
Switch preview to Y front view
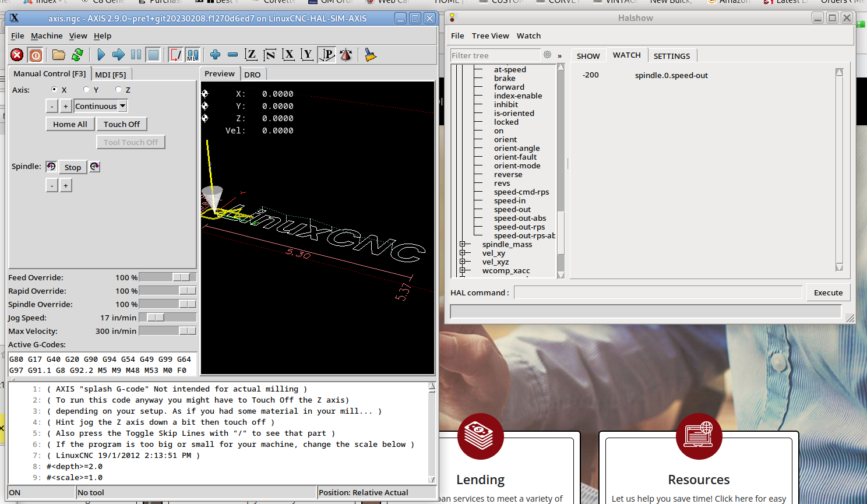click(x=307, y=55)
